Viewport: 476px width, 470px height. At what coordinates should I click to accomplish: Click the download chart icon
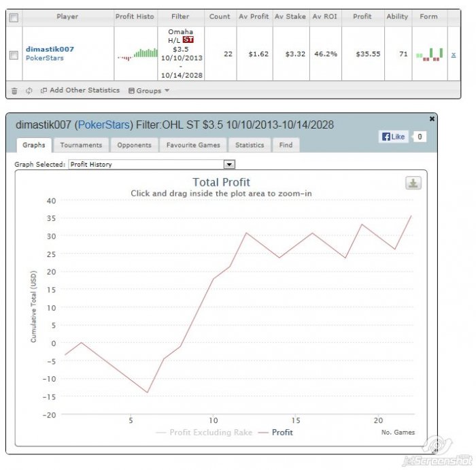pyautogui.click(x=413, y=183)
